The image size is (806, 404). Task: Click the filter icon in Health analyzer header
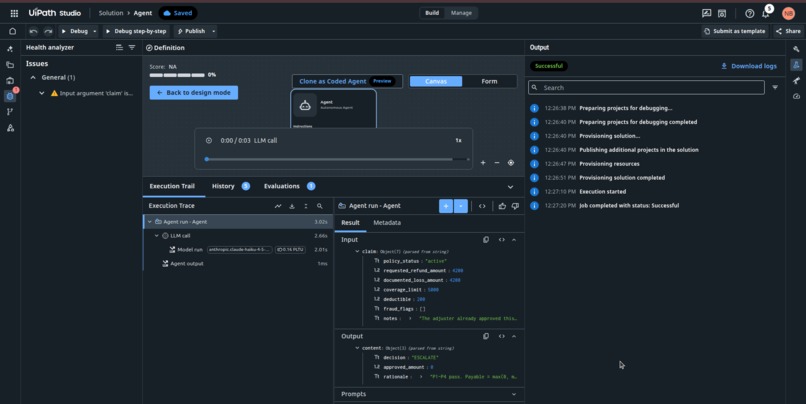(132, 47)
